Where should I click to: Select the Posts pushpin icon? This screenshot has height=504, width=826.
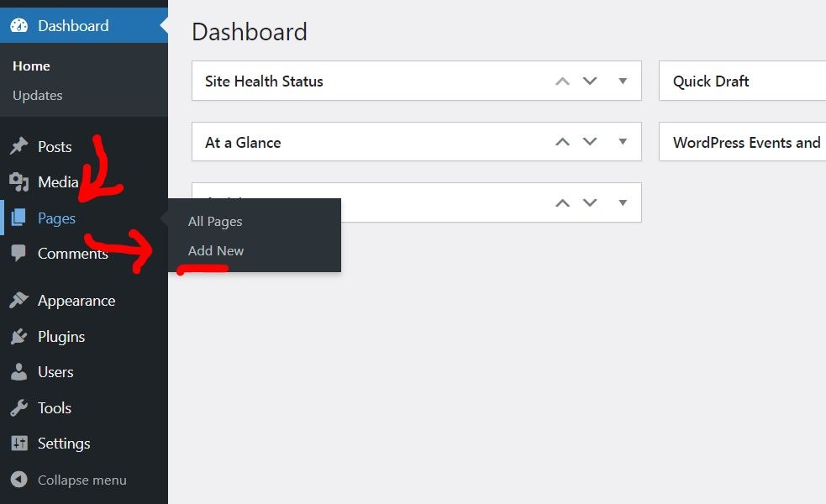[x=19, y=146]
